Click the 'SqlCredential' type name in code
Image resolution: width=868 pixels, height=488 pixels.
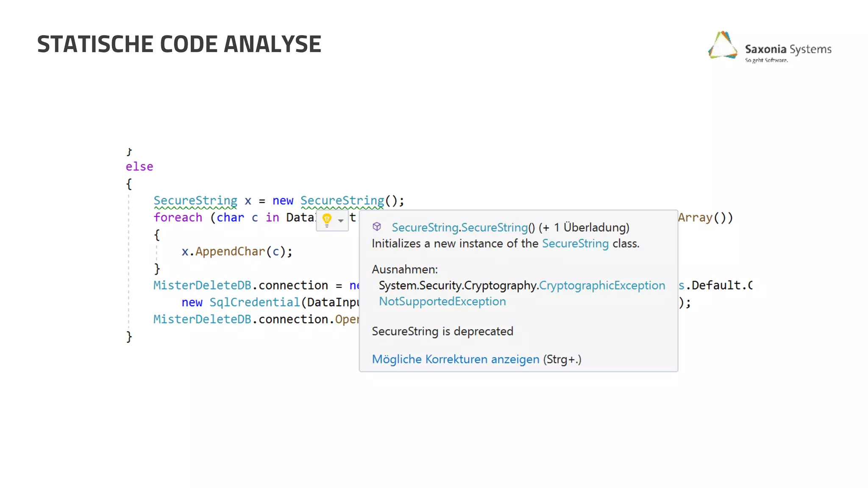255,302
